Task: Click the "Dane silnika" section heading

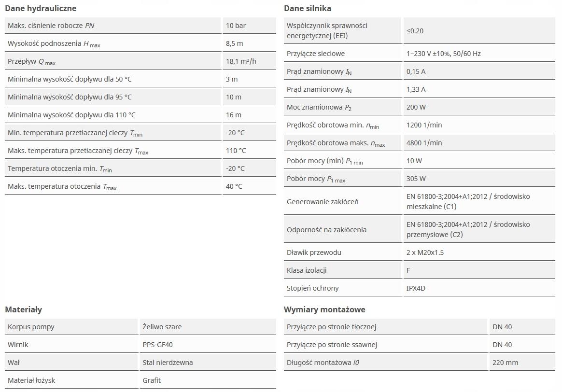Action: [x=308, y=8]
